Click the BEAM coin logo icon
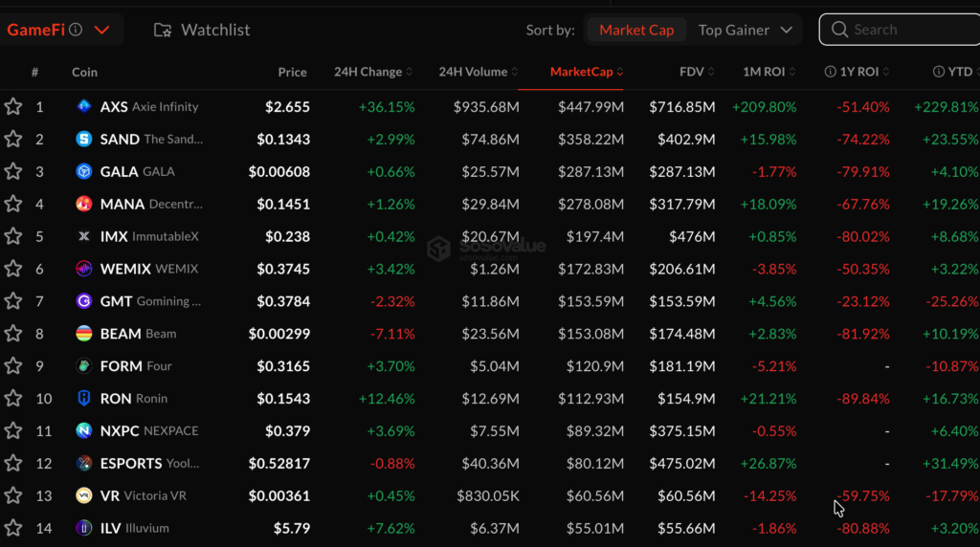Screen dimensions: 980x547 tap(84, 334)
